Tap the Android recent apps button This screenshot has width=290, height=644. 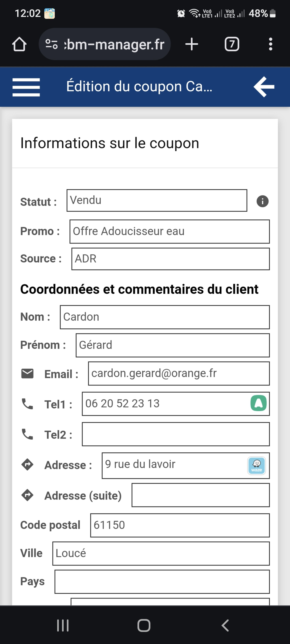(62, 625)
